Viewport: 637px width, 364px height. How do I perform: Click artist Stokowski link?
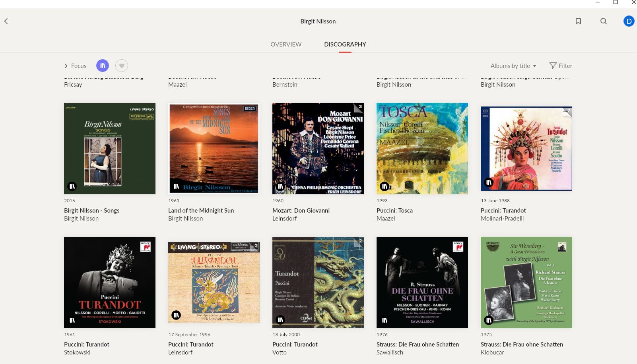77,352
